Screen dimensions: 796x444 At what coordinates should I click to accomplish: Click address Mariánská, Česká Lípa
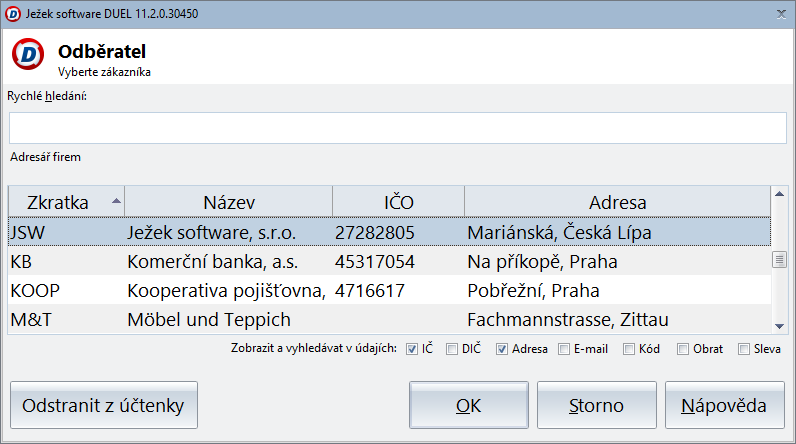pyautogui.click(x=559, y=232)
